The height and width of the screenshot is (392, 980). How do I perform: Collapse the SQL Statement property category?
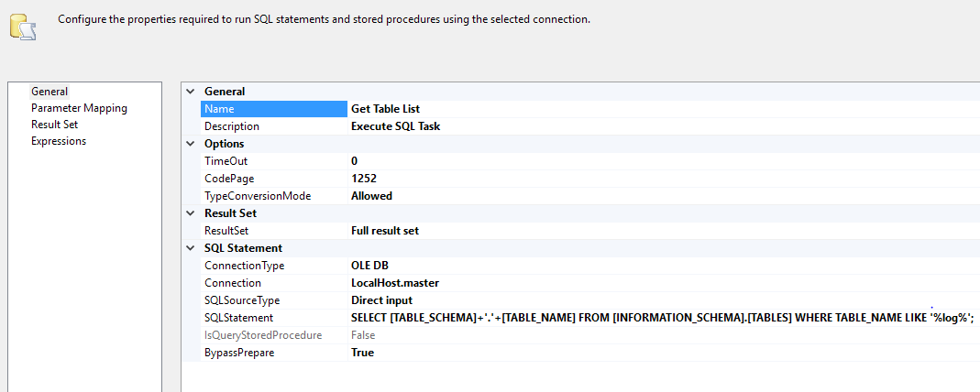click(x=191, y=248)
